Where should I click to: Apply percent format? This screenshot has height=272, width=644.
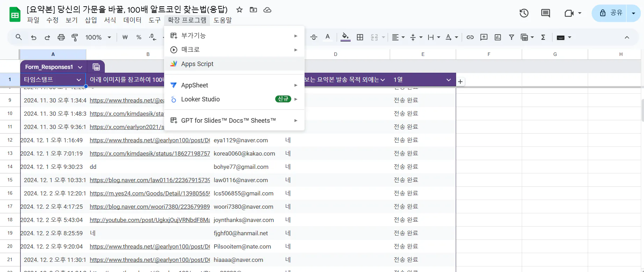tap(139, 37)
